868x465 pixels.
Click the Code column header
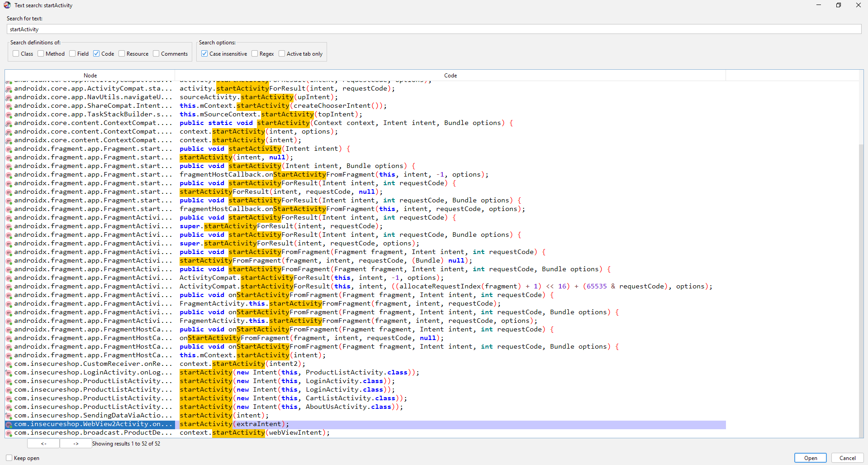[450, 76]
